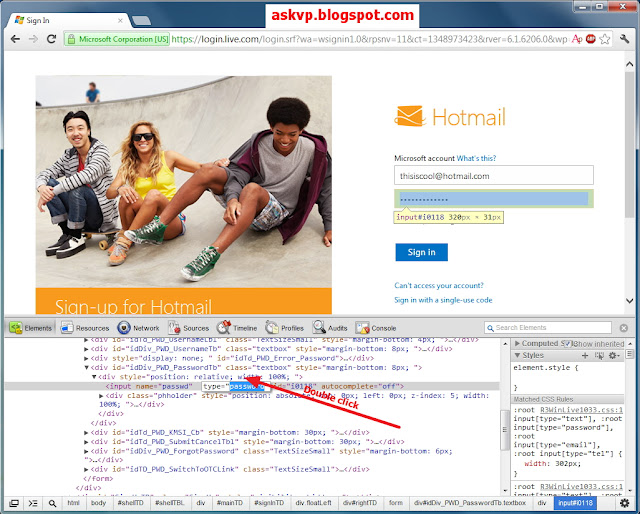Switch to the Resources panel
The image size is (640, 514).
(85, 328)
